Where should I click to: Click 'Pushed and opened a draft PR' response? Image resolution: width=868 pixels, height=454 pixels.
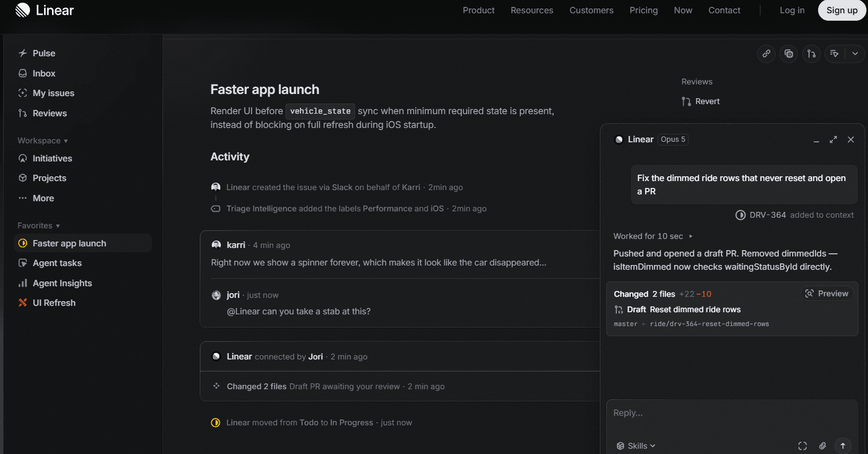point(725,260)
